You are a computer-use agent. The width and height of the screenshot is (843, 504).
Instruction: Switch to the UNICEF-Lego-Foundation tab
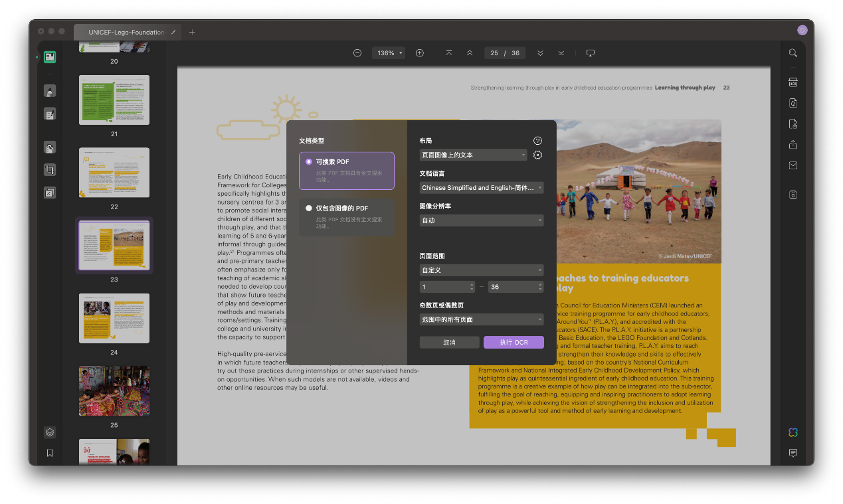point(126,32)
